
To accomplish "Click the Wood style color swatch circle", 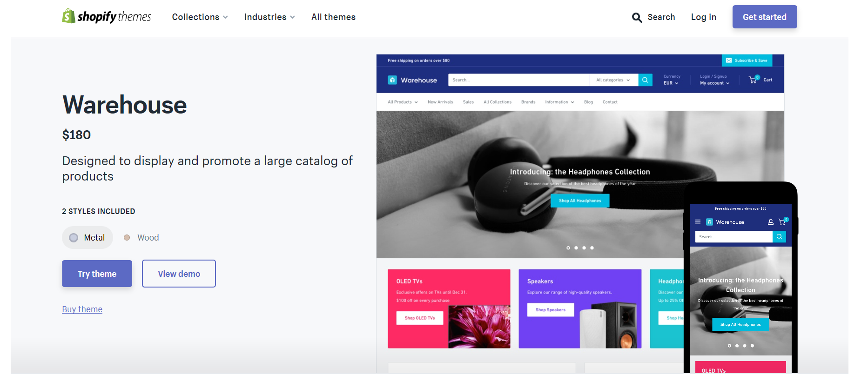I will (x=127, y=238).
